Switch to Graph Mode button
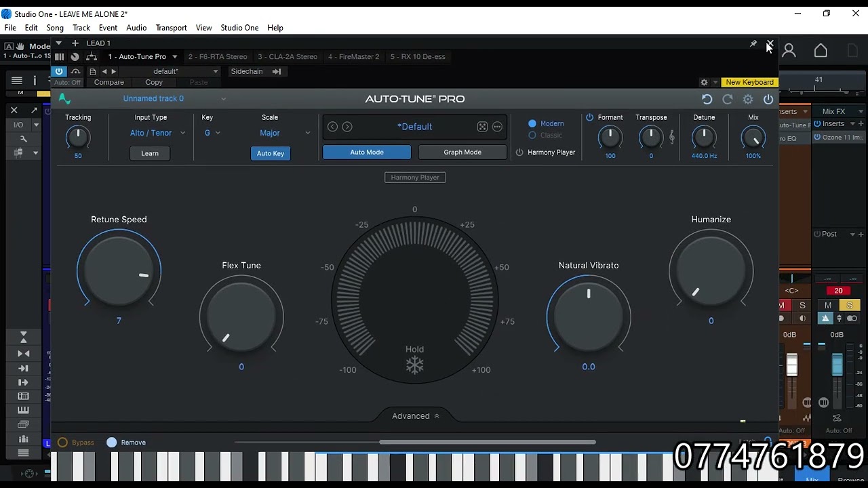The width and height of the screenshot is (868, 488). [x=462, y=152]
